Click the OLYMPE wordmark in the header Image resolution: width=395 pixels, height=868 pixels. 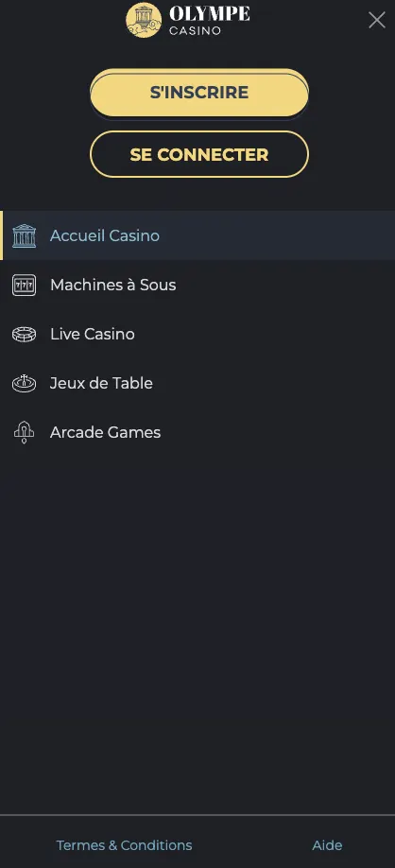coord(210,14)
